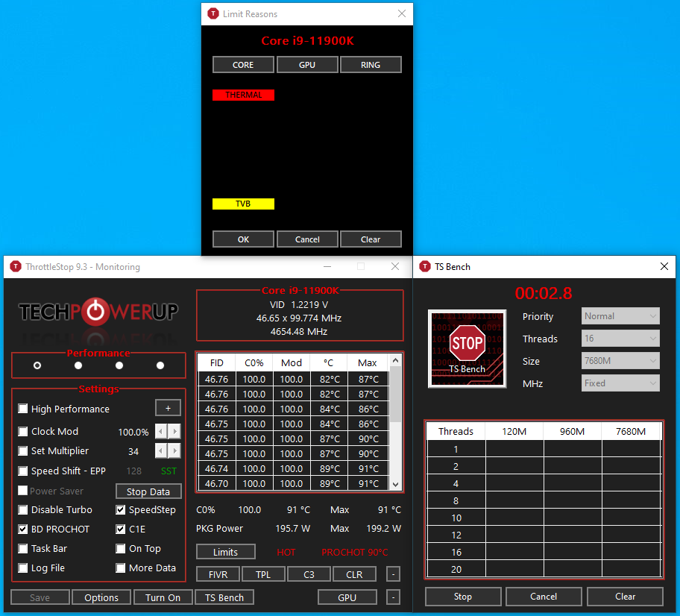Open Limits in ThrottleStop
Screen dimensions: 680x616
tap(225, 552)
